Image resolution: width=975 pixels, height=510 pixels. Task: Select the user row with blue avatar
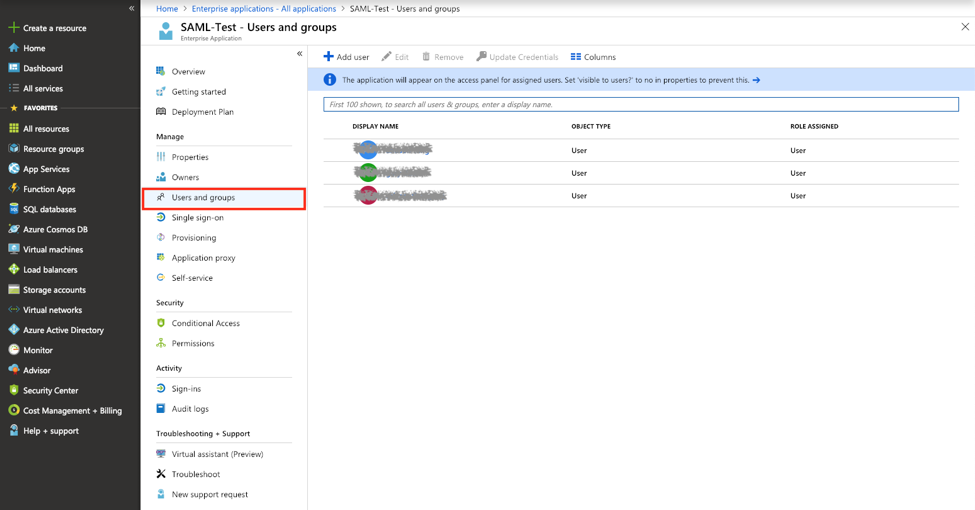pos(640,150)
